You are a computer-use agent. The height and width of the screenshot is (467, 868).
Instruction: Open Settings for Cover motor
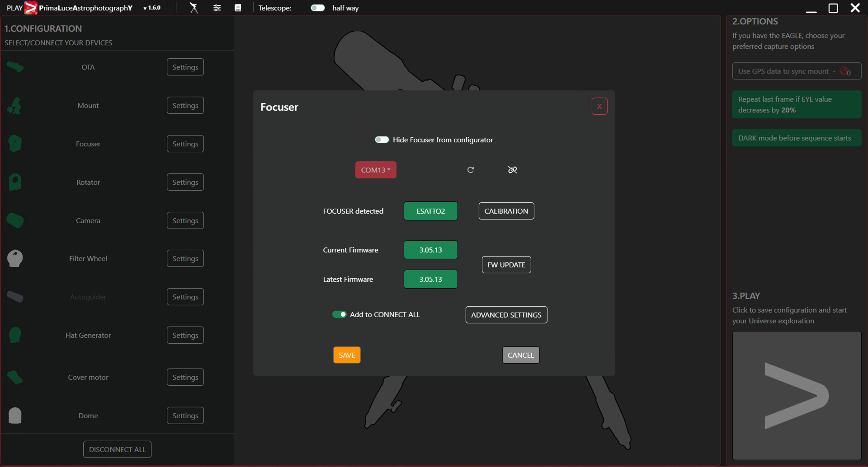coord(185,377)
